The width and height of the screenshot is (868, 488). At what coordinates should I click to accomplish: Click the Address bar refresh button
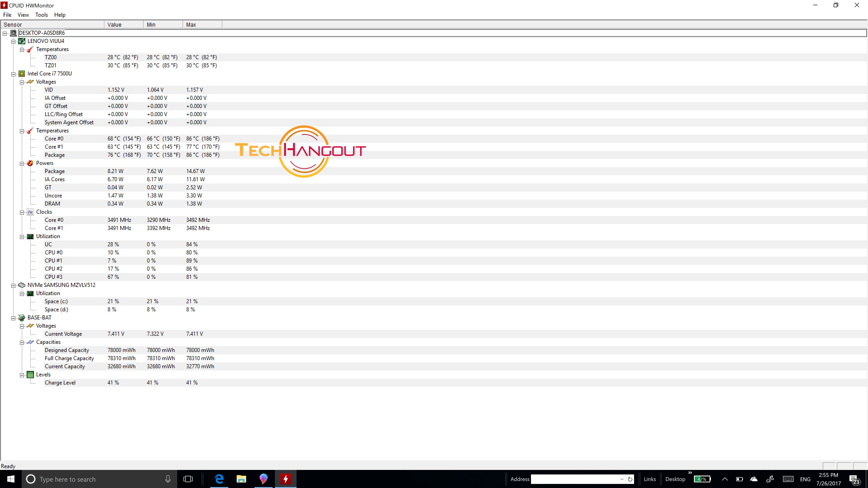[x=630, y=479]
